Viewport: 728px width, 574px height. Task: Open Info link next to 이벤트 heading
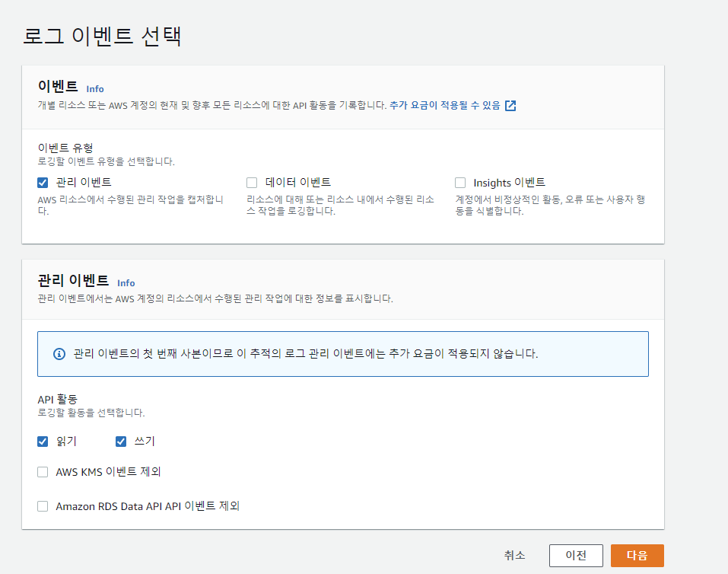[95, 89]
